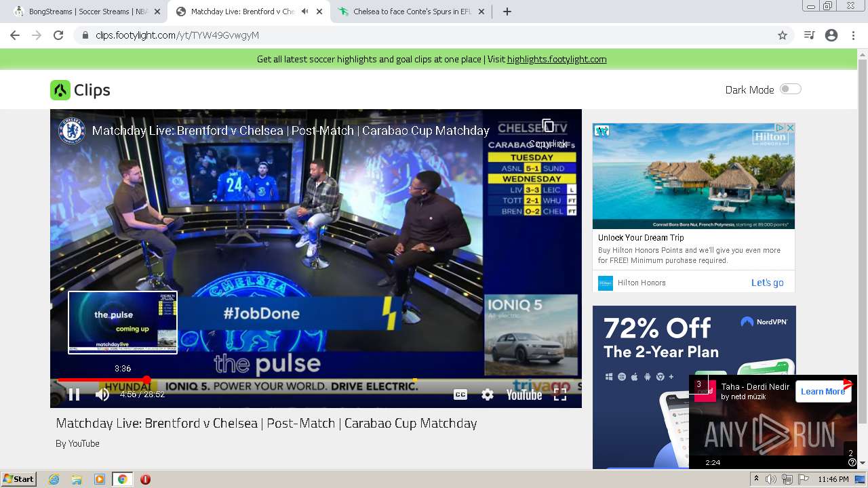868x488 pixels.
Task: Click Unlock Your Dream Trip headline
Action: [641, 238]
